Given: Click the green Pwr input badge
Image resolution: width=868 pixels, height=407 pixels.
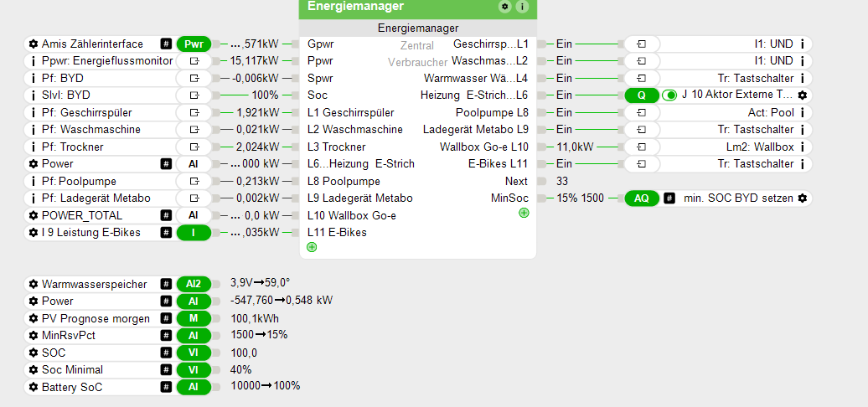Looking at the screenshot, I should pos(194,44).
